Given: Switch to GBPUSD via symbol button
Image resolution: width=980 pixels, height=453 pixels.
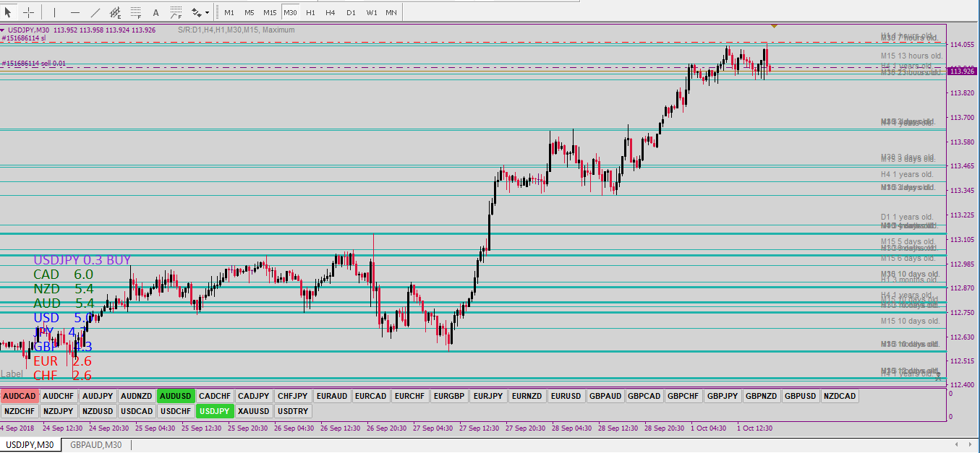Looking at the screenshot, I should [801, 396].
